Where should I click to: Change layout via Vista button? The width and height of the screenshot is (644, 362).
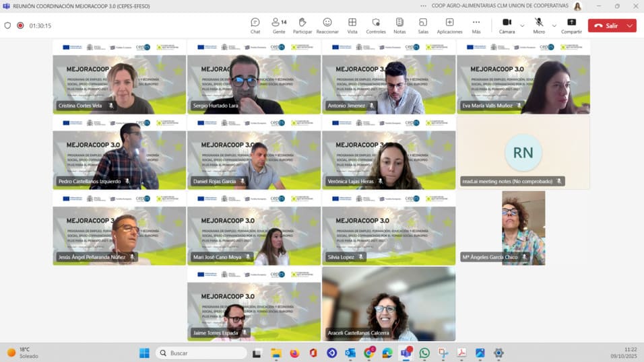tap(352, 25)
